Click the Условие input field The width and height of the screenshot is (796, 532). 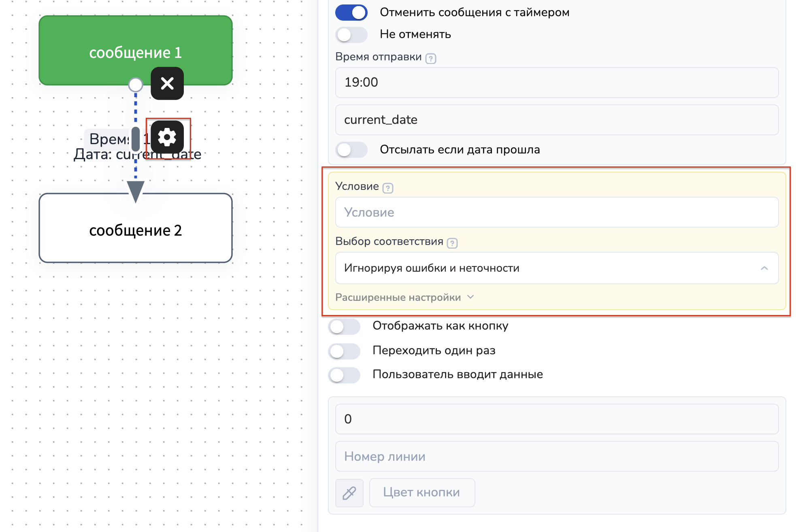point(556,213)
